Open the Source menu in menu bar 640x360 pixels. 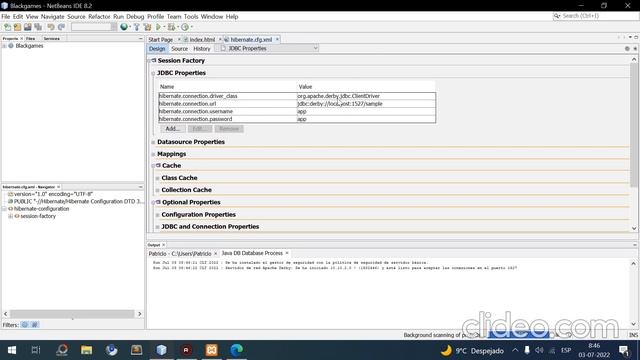click(x=76, y=16)
